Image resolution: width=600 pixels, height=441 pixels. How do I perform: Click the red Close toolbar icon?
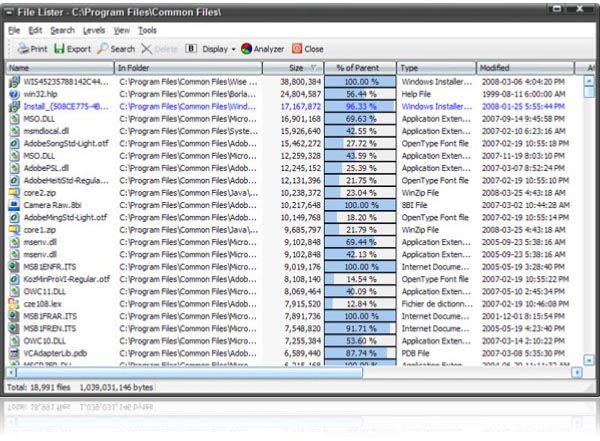(x=297, y=48)
